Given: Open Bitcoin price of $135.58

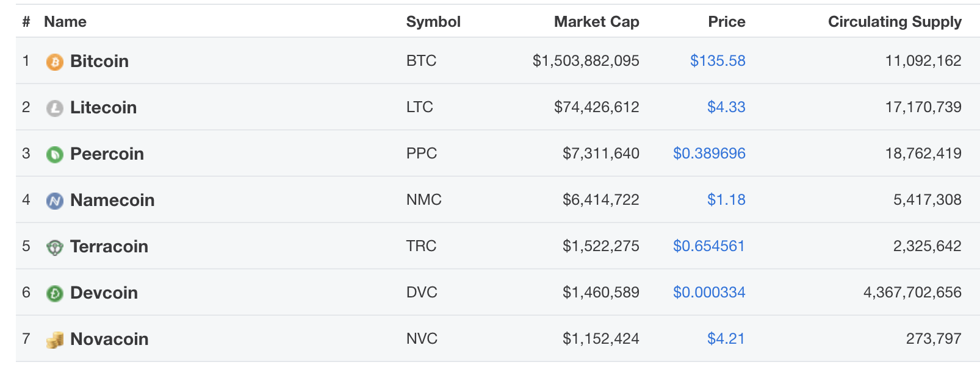Looking at the screenshot, I should [x=718, y=61].
